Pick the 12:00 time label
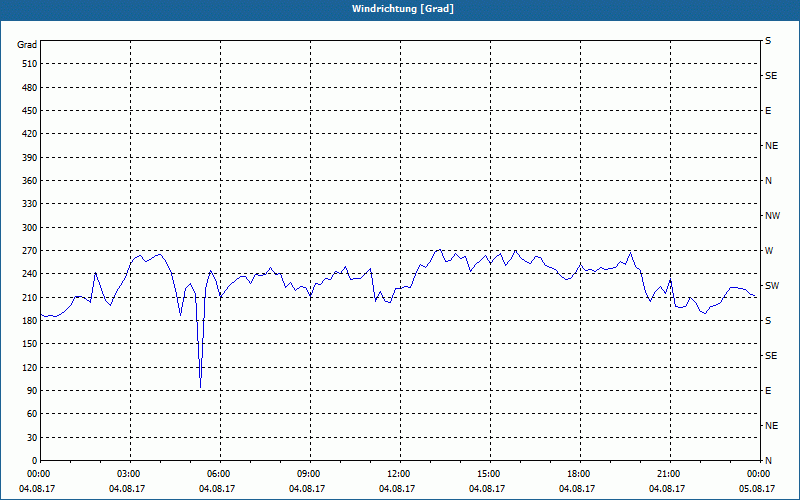The image size is (800, 500). pos(398,474)
